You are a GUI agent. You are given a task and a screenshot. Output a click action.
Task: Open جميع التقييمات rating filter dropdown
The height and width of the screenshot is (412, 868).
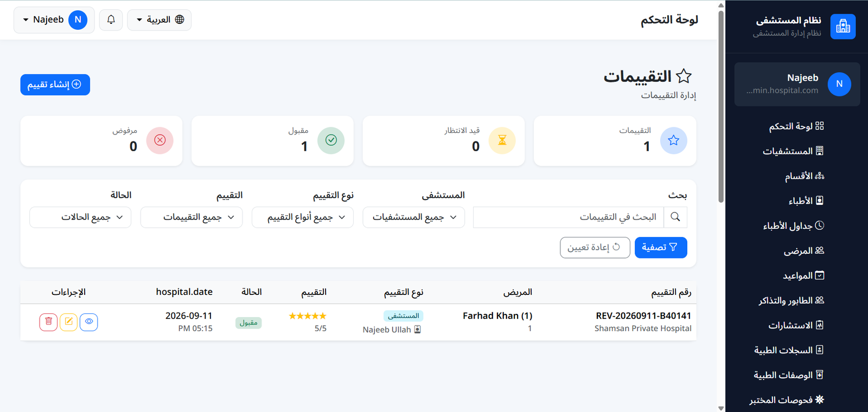[x=192, y=217]
